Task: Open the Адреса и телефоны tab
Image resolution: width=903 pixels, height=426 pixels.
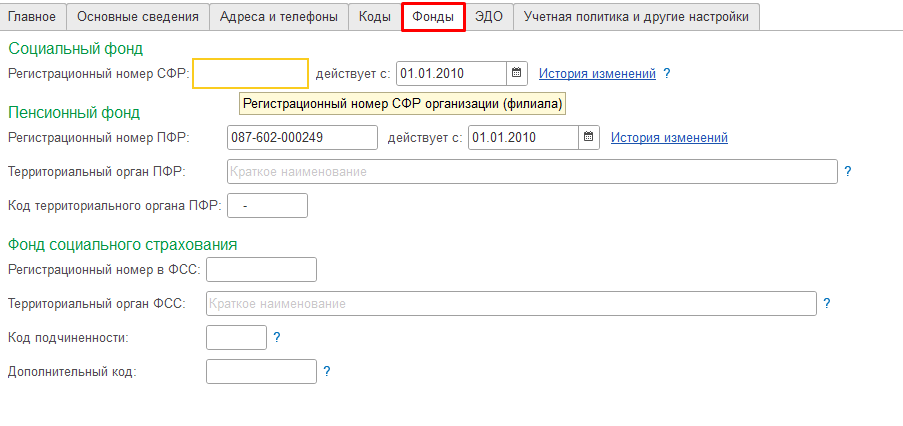Action: click(279, 17)
